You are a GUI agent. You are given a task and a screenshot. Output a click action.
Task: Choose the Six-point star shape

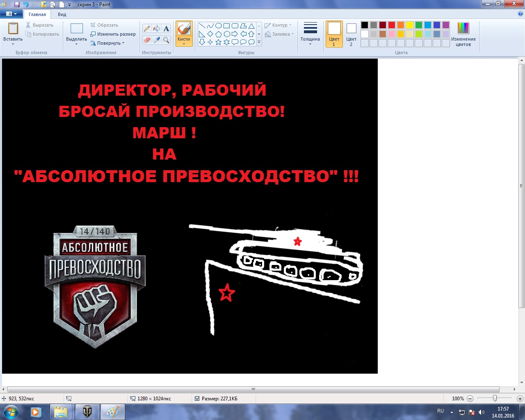click(x=226, y=42)
